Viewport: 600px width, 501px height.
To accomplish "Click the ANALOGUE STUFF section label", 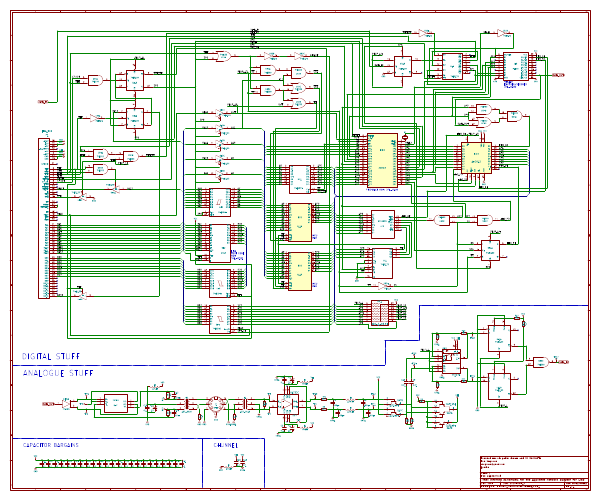I will 58,373.
